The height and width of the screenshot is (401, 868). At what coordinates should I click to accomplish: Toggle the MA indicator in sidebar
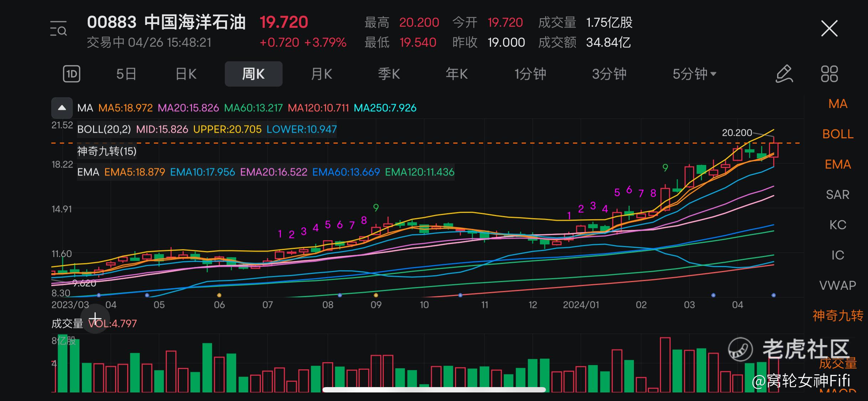(838, 104)
